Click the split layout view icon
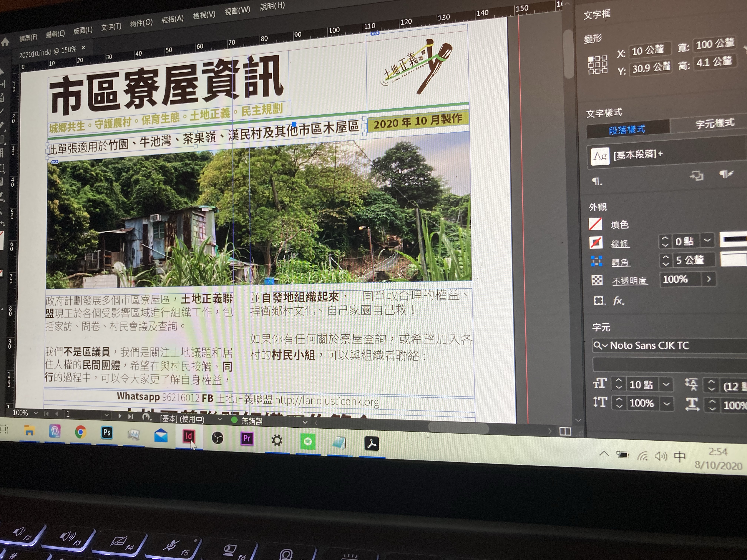 [565, 431]
